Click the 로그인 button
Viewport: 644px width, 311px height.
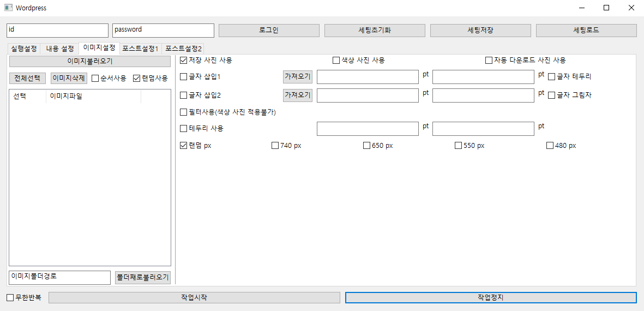coord(268,31)
